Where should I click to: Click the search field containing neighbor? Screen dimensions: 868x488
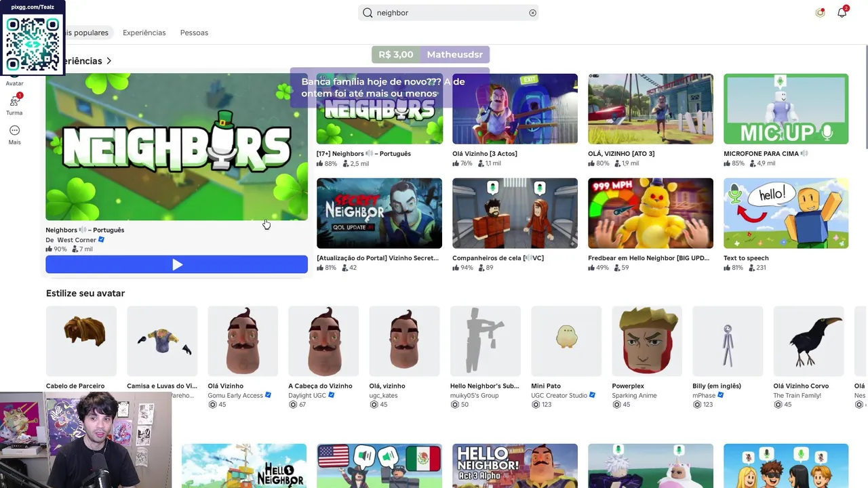pos(448,13)
